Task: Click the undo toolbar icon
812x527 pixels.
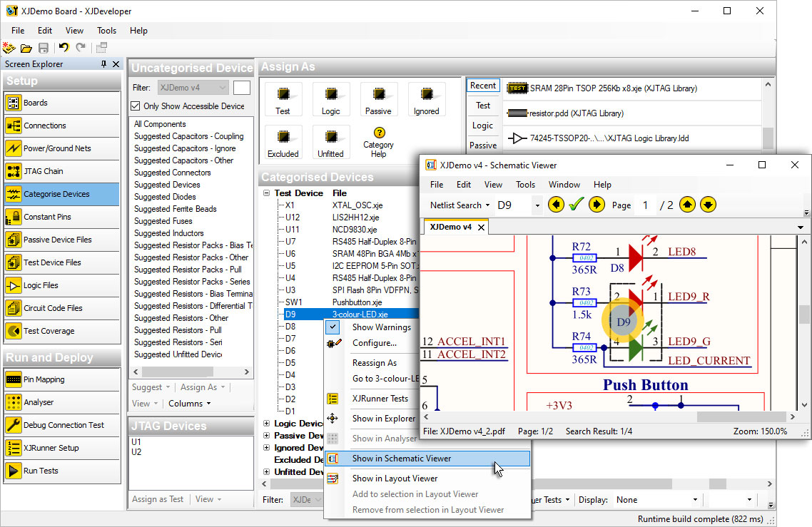Action: tap(64, 48)
